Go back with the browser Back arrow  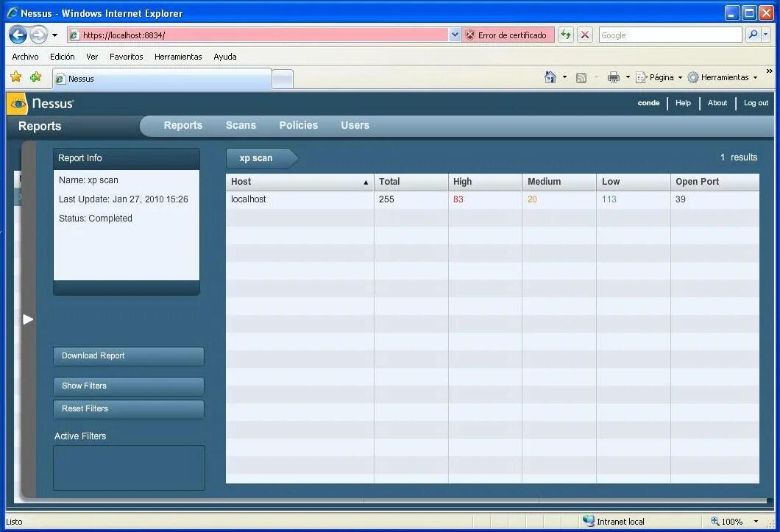[18, 35]
